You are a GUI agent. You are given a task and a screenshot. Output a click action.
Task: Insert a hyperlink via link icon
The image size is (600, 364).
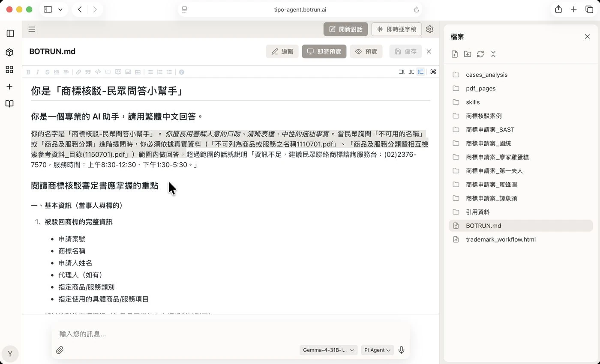78,72
